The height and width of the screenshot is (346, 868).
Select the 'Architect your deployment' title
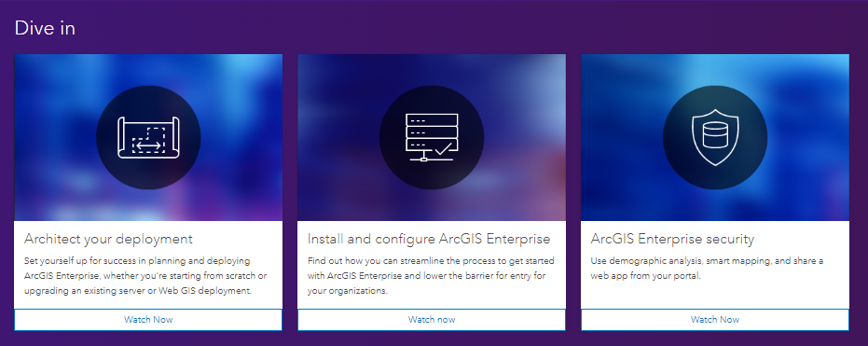(108, 239)
